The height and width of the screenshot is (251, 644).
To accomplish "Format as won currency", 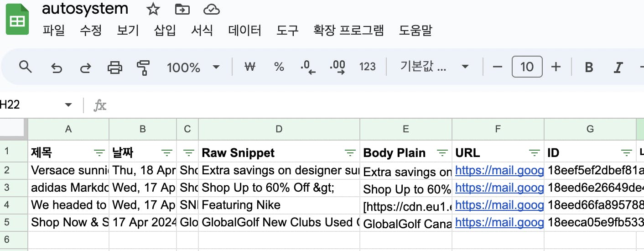I will pos(249,67).
